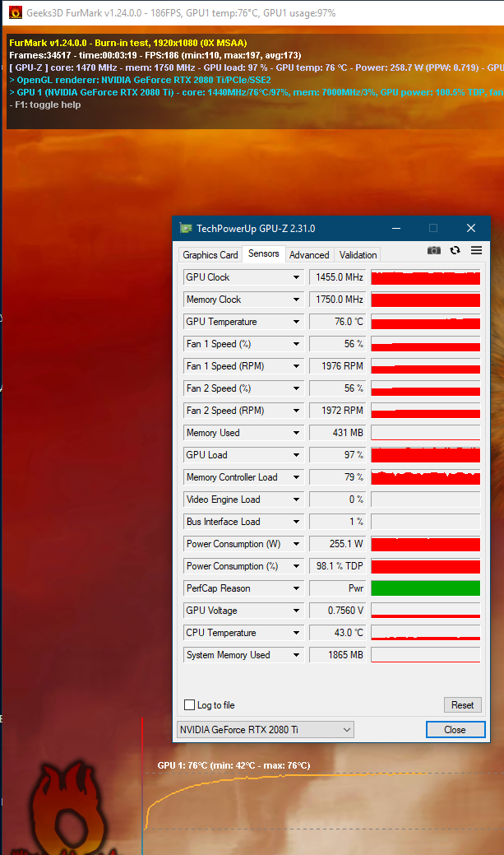Click the 1455.0 MHz GPU Clock value
Image resolution: width=504 pixels, height=855 pixels.
tap(338, 277)
